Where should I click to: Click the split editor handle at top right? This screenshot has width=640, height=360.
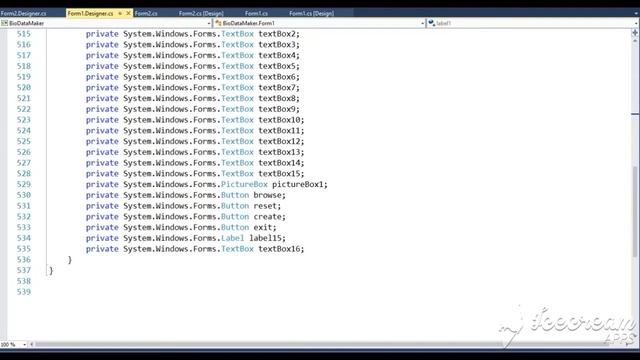pyautogui.click(x=635, y=32)
